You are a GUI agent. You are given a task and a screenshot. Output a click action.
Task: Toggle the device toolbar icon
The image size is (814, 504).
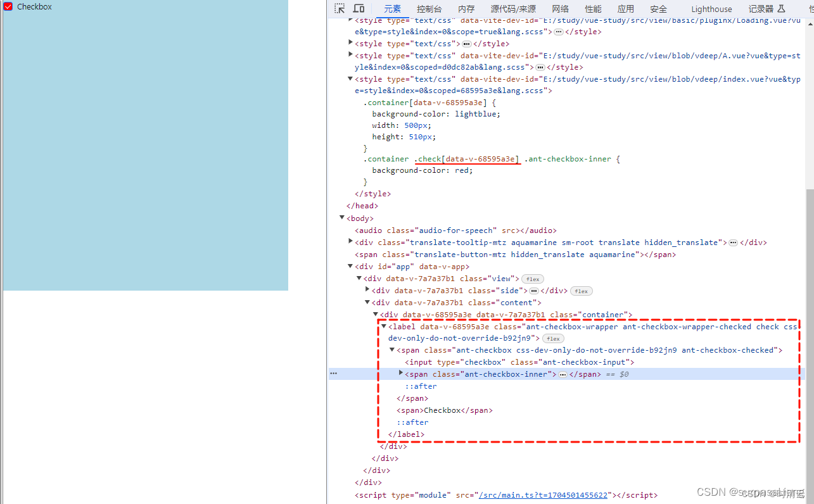pos(359,9)
